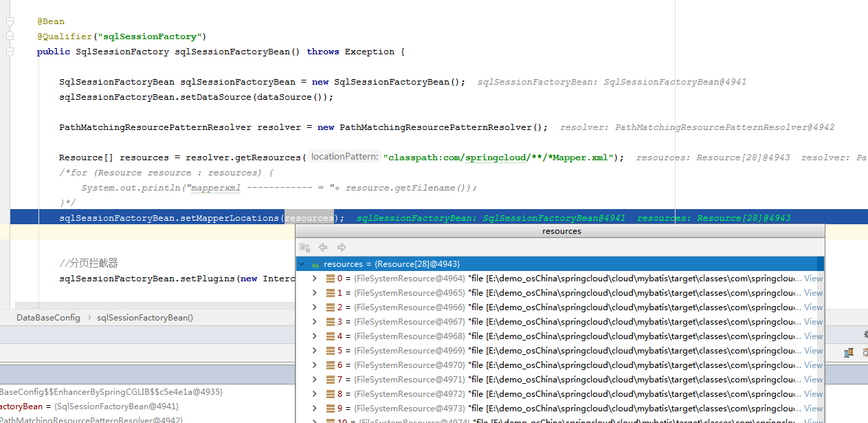Click the setPlugins code line
Viewport: 868px width, 423px height.
[x=177, y=279]
